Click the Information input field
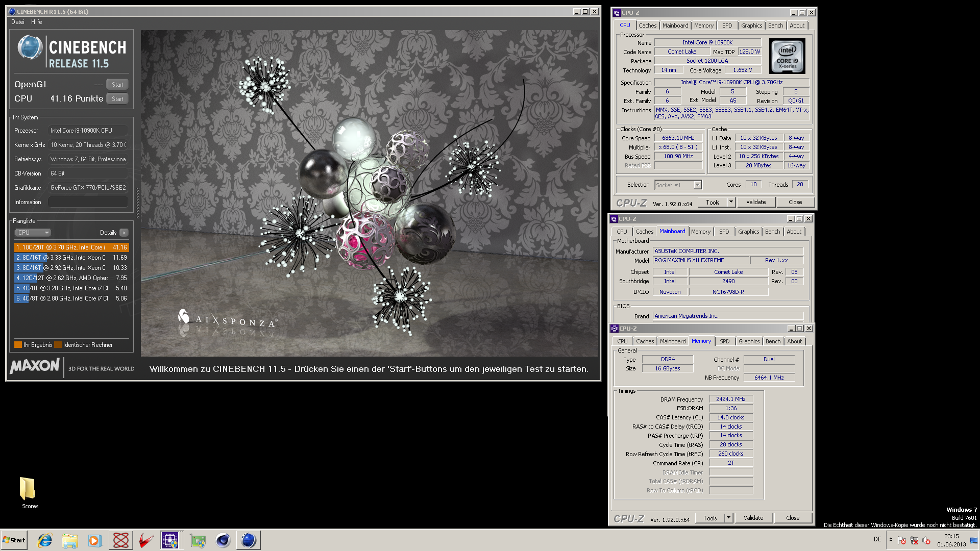Image resolution: width=980 pixels, height=551 pixels. (x=88, y=202)
